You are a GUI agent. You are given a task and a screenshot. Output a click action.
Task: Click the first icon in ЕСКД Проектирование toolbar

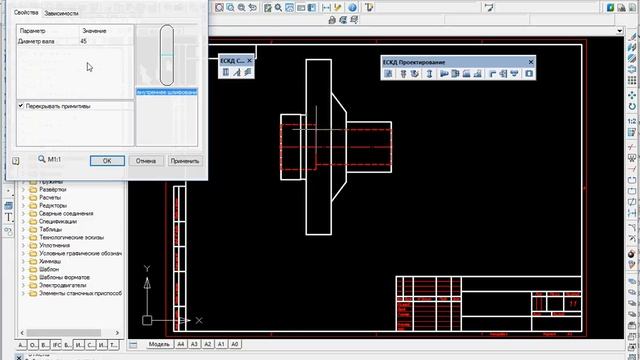pyautogui.click(x=389, y=73)
